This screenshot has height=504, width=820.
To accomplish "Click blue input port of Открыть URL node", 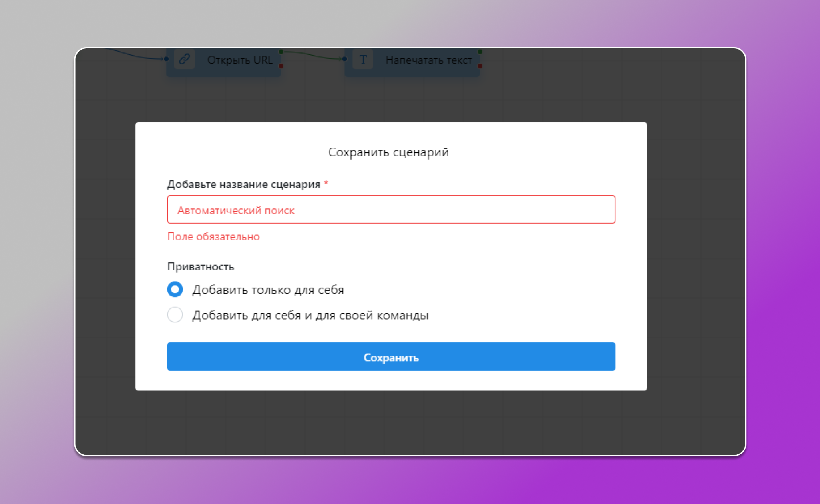I will tap(166, 59).
